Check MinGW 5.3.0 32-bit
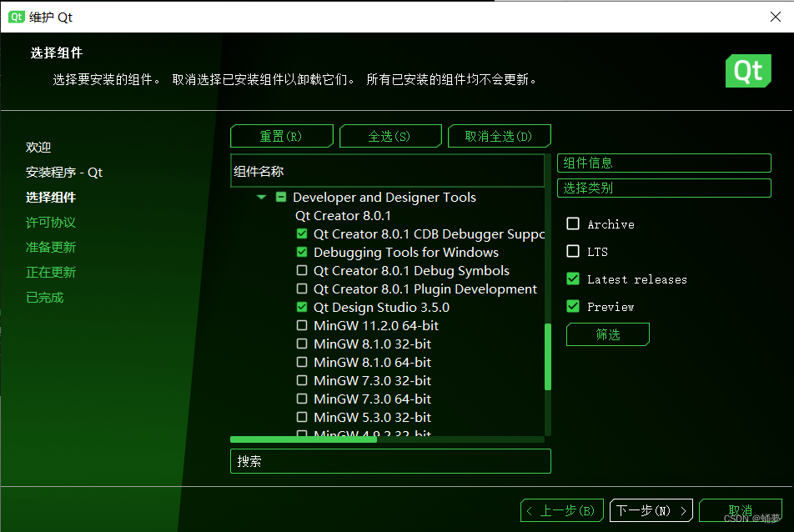 [x=302, y=417]
